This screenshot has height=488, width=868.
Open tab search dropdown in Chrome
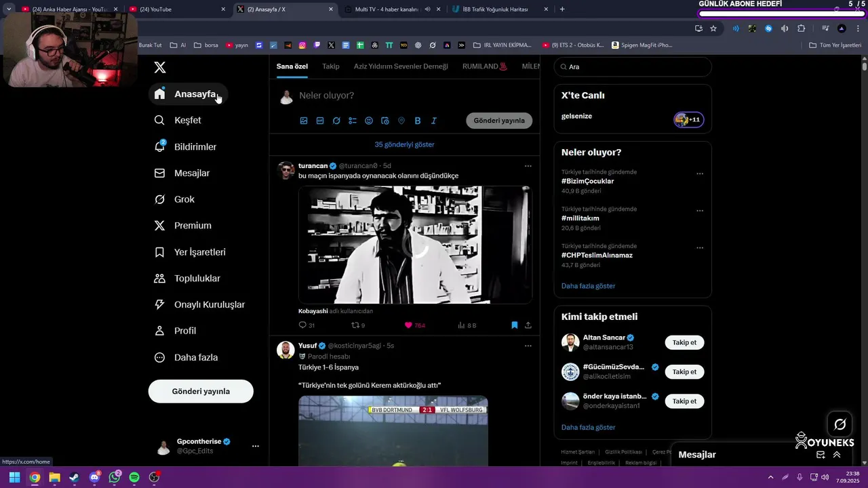click(x=9, y=9)
